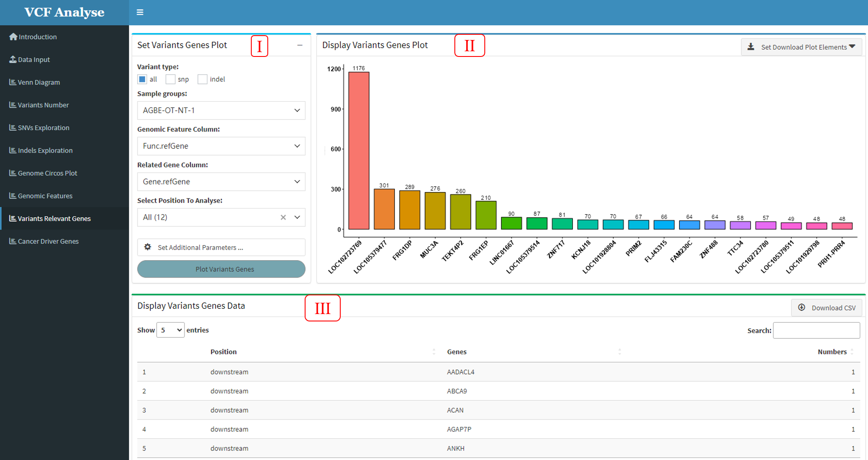Viewport: 868px width, 460px height.
Task: Open the Related Gene Column dropdown Gene.refGene
Action: click(x=221, y=182)
